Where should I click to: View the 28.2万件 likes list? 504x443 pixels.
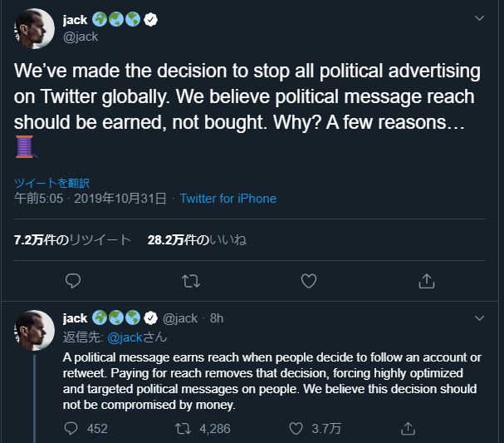tap(197, 240)
